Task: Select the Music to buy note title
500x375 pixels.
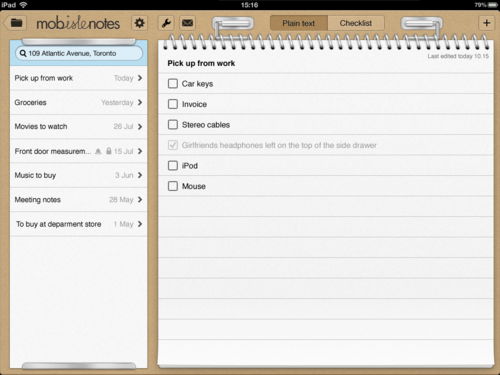Action: pos(35,175)
